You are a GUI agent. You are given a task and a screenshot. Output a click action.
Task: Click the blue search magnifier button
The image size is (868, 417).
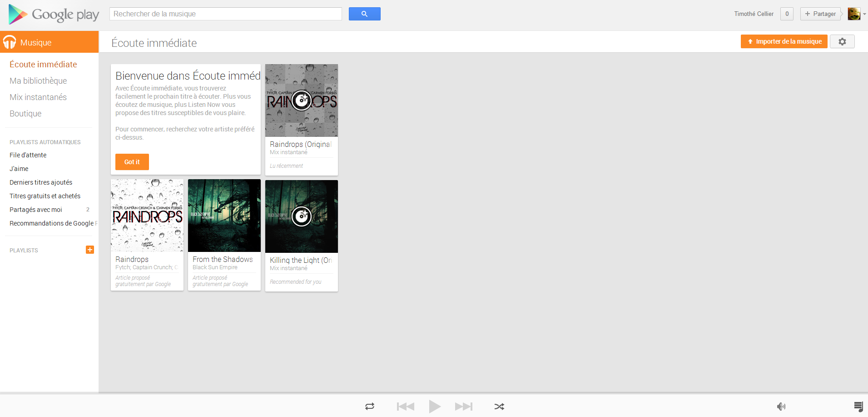coord(364,14)
